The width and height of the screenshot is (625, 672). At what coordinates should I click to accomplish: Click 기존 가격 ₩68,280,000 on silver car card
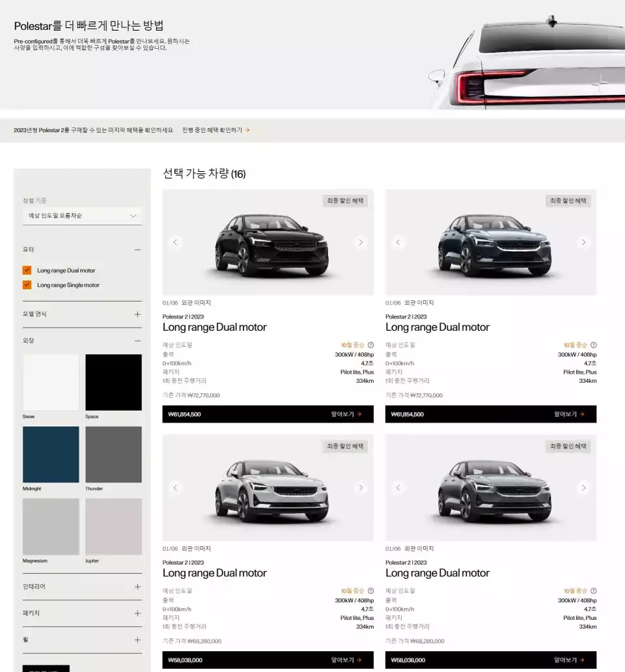[x=192, y=641]
